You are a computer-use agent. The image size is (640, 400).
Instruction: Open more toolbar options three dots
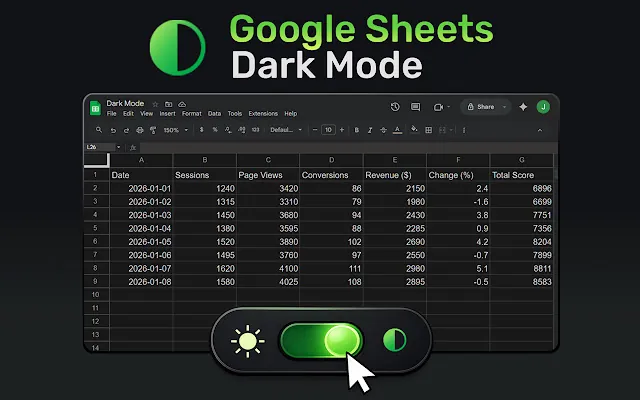464,130
